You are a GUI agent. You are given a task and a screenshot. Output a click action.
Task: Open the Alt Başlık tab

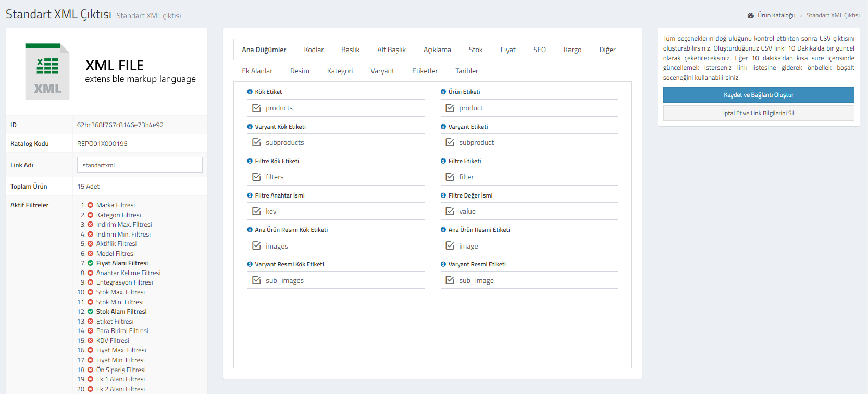pos(391,50)
